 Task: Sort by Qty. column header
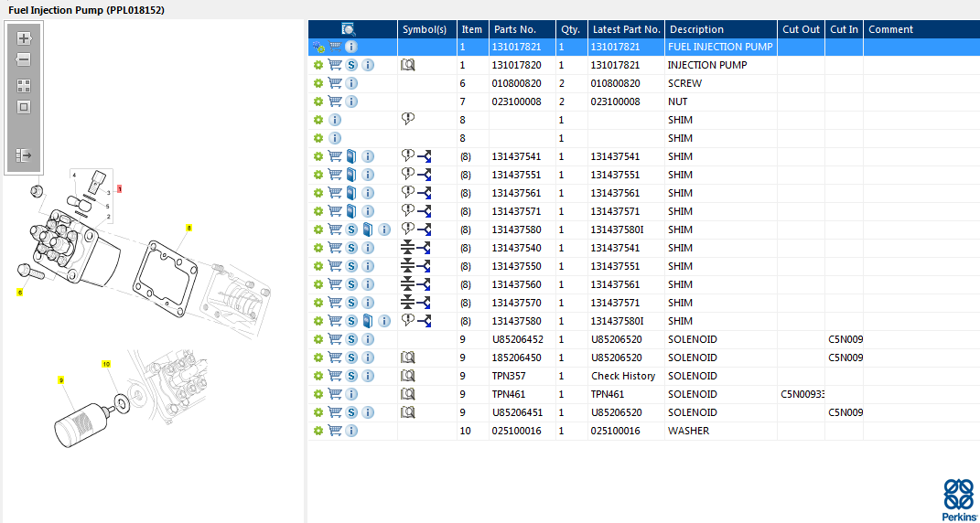coord(570,29)
